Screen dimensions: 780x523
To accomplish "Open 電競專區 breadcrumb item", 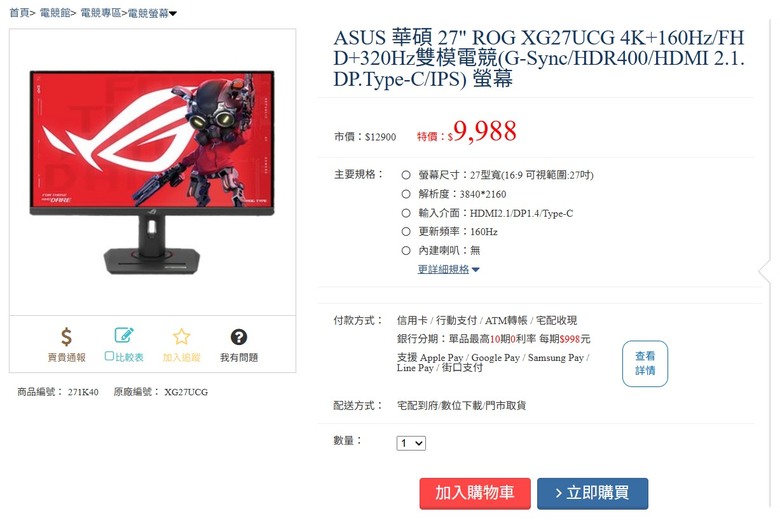I will 100,13.
